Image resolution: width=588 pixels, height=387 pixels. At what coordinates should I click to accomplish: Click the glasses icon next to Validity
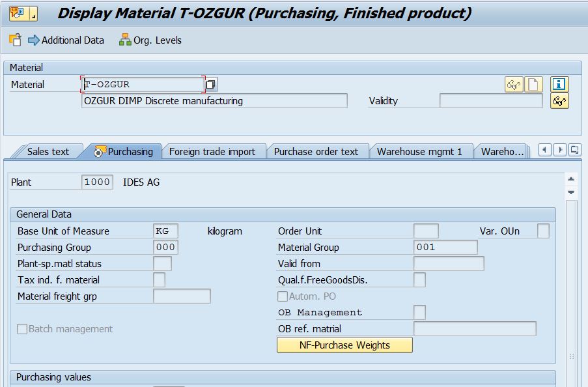[x=559, y=101]
